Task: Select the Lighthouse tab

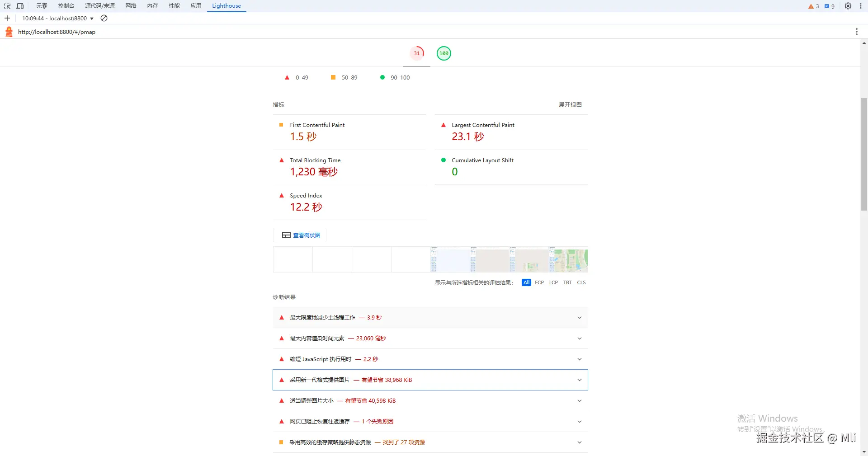Action: (x=226, y=6)
